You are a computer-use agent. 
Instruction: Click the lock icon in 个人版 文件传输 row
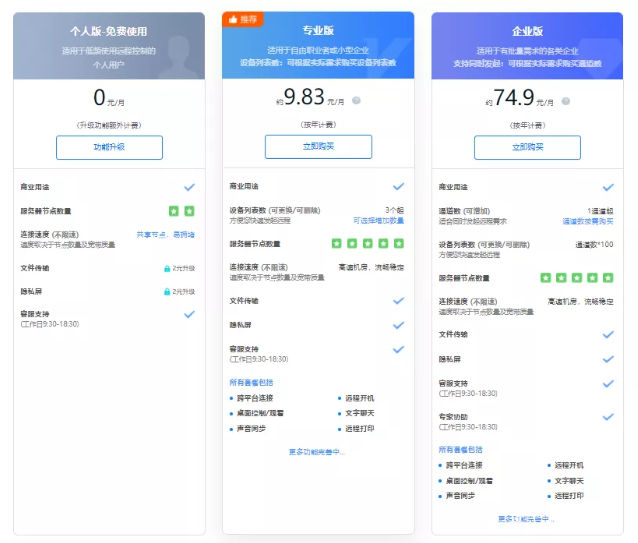click(167, 269)
